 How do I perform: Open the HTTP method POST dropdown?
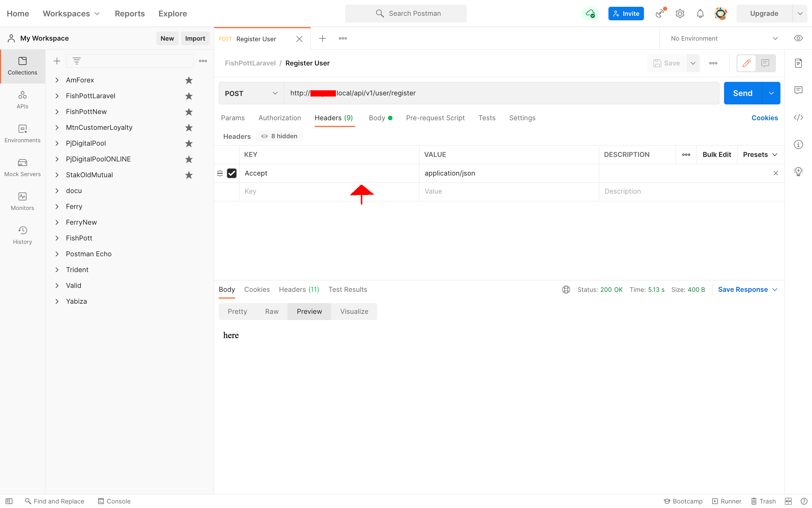pyautogui.click(x=251, y=93)
